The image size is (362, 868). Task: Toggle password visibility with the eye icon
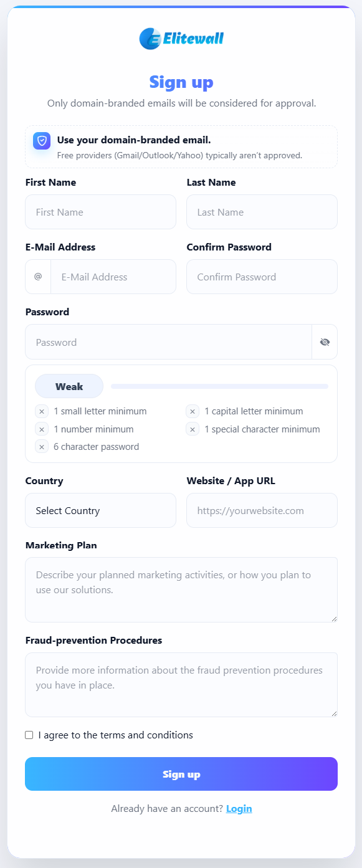[325, 341]
